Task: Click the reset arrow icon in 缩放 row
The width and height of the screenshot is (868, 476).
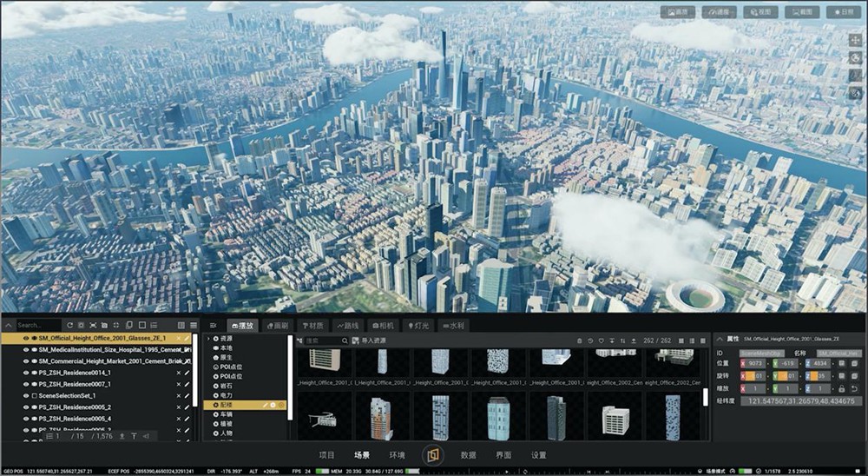Action: 854,388
